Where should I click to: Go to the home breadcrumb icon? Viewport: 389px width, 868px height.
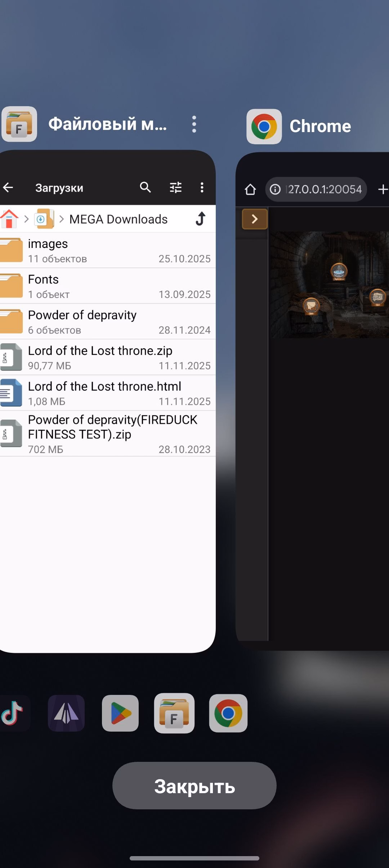point(10,219)
